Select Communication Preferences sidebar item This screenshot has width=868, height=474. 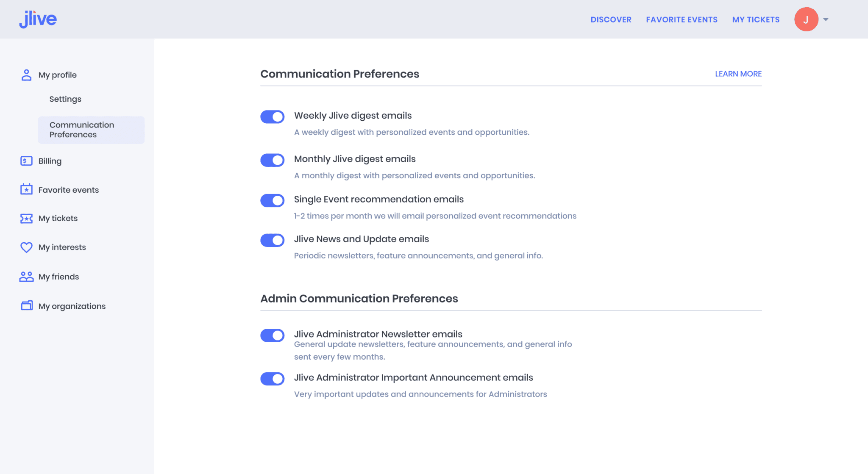91,130
